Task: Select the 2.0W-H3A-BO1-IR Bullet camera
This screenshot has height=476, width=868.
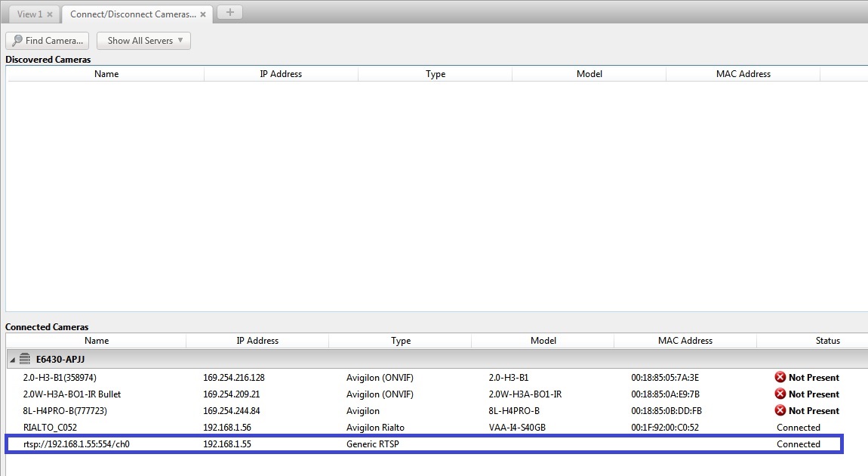Action: 437,394
